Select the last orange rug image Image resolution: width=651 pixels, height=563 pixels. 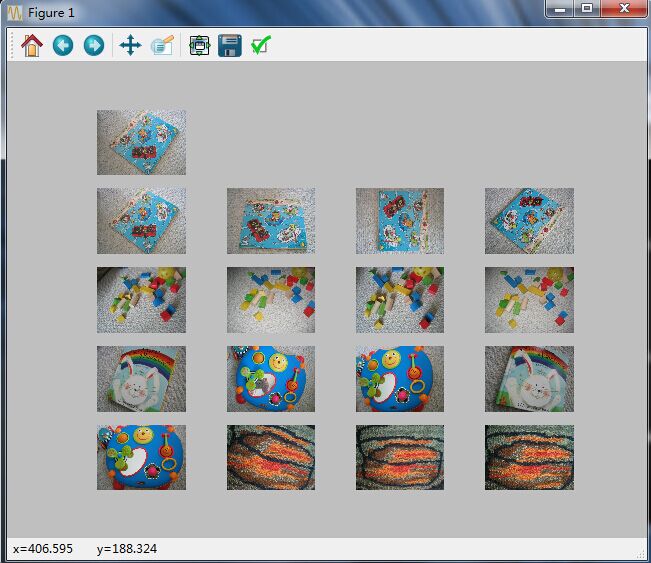[x=529, y=457]
